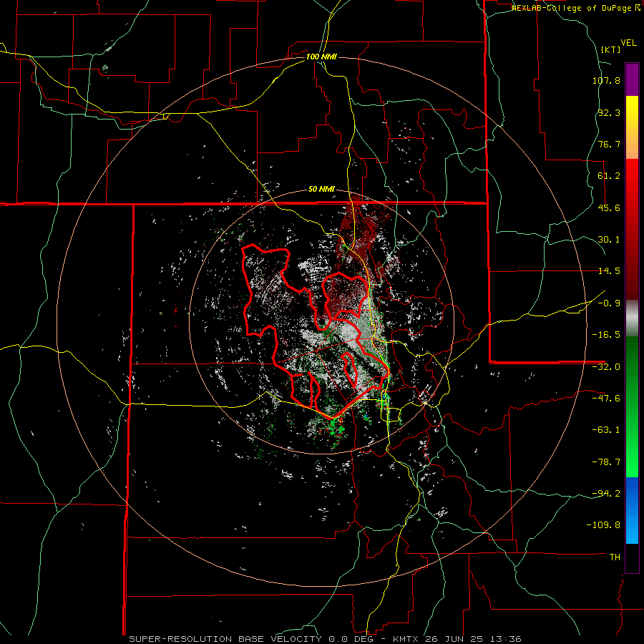Select the yellow segment of color bar

coord(632,127)
